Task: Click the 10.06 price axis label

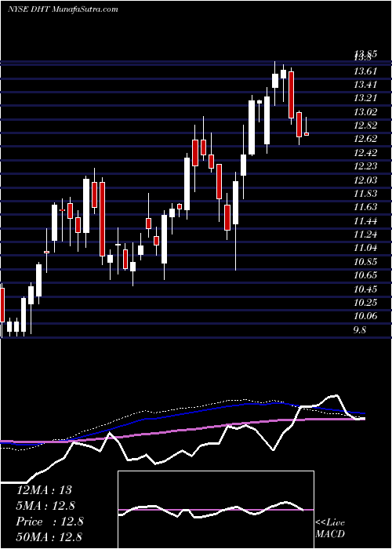Action: click(x=365, y=316)
